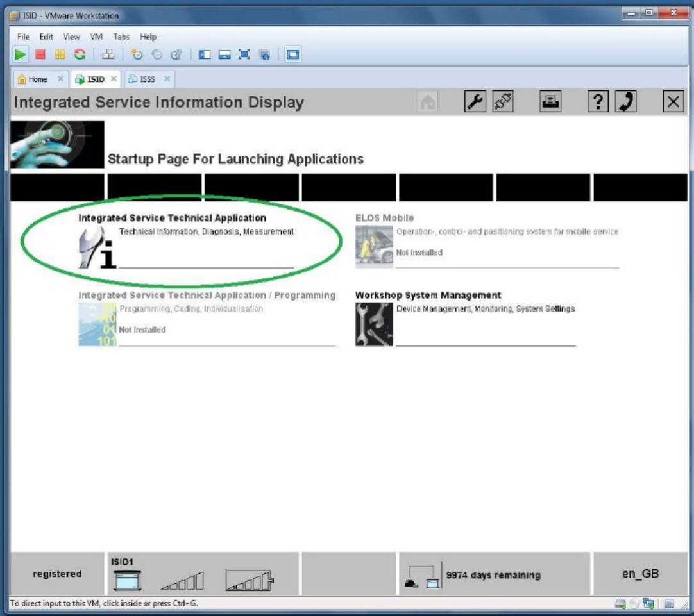Screen dimensions: 694x616
Task: Open the View menu
Action: 71,37
